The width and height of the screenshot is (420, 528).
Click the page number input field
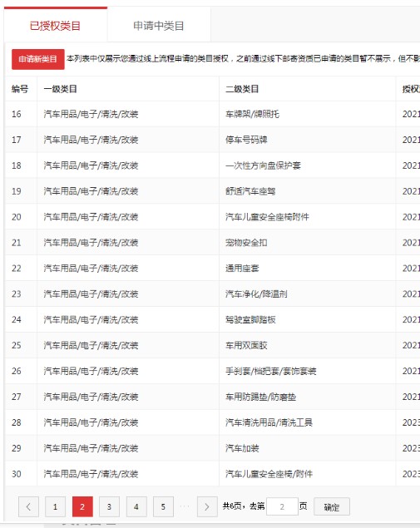pos(282,506)
